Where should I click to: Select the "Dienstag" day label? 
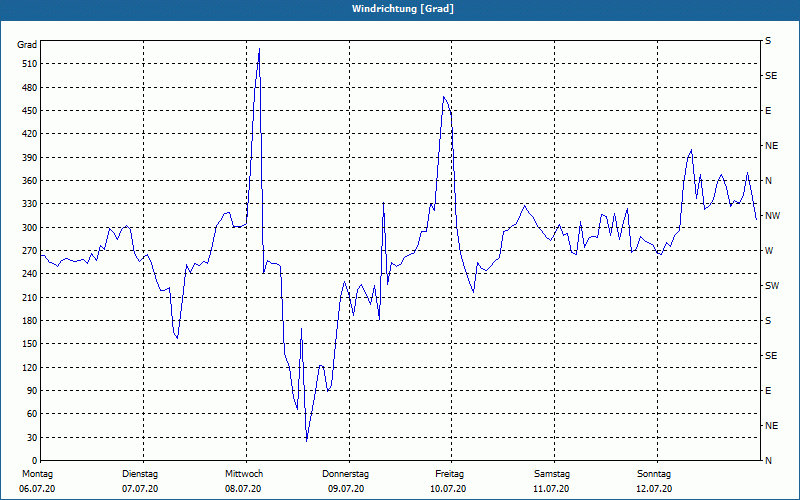pos(140,474)
